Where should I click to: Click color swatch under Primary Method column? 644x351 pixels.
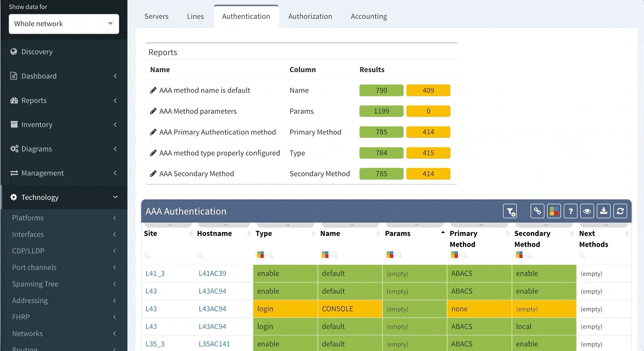coord(454,255)
